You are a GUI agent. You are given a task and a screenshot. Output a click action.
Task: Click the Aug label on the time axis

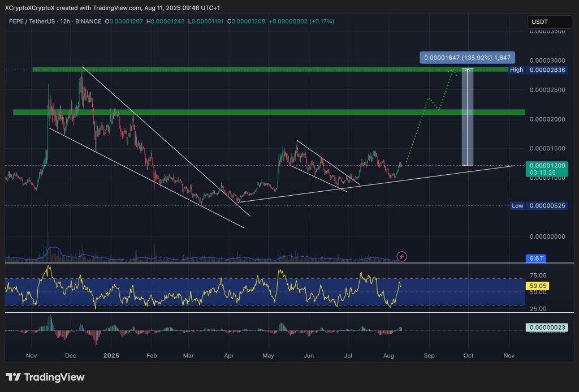(x=388, y=356)
